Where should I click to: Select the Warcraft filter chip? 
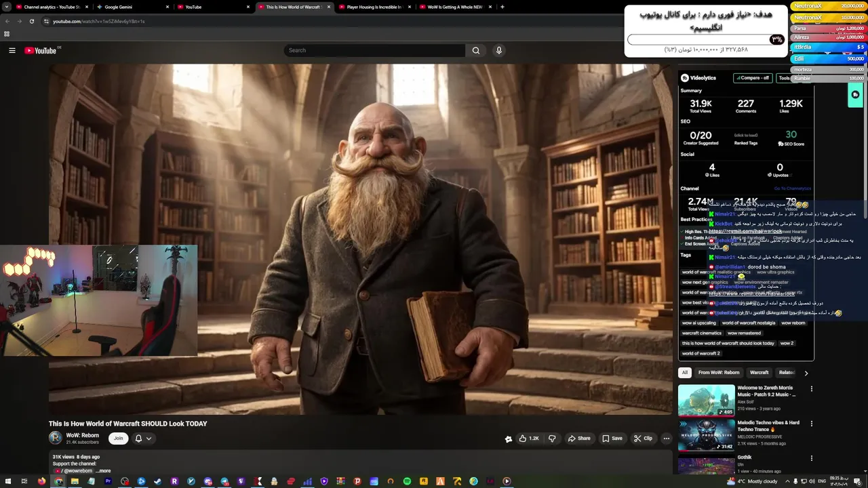(759, 373)
